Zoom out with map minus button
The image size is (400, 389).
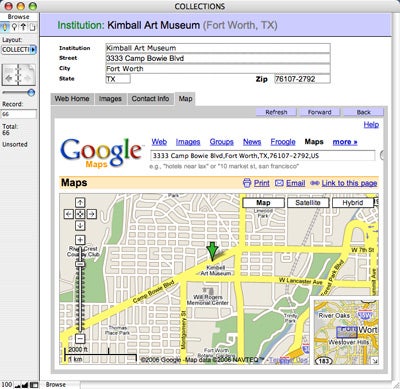pyautogui.click(x=80, y=339)
